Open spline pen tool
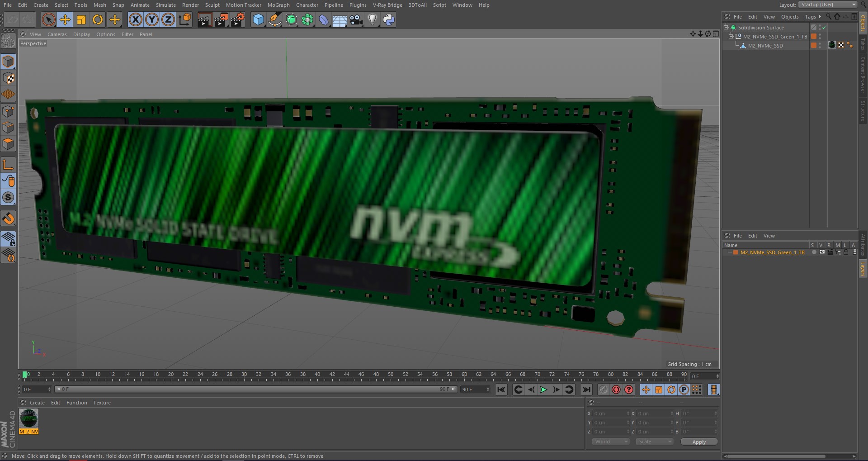Image resolution: width=868 pixels, height=461 pixels. [x=274, y=19]
